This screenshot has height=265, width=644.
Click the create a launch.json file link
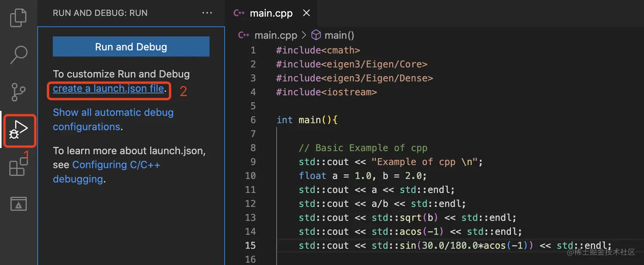(x=109, y=88)
